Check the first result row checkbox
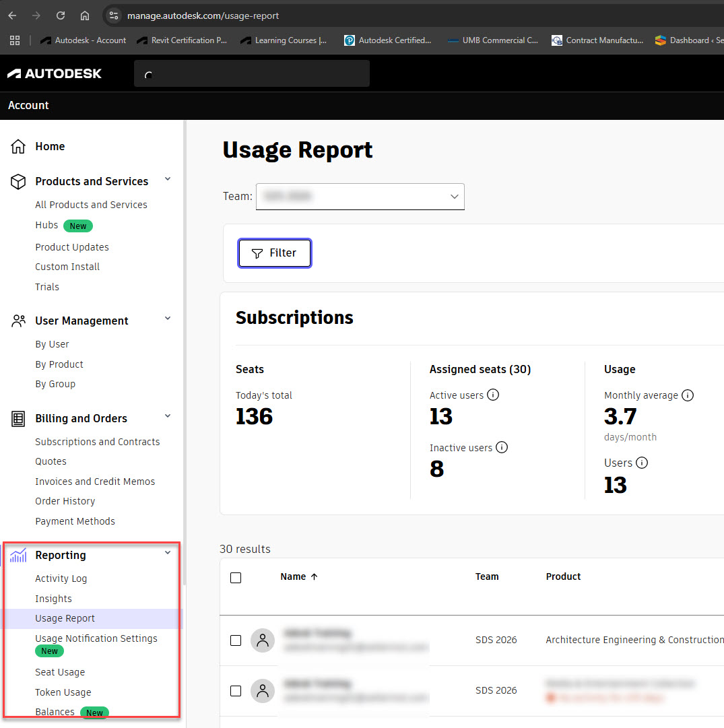Image resolution: width=724 pixels, height=728 pixels. click(x=236, y=640)
